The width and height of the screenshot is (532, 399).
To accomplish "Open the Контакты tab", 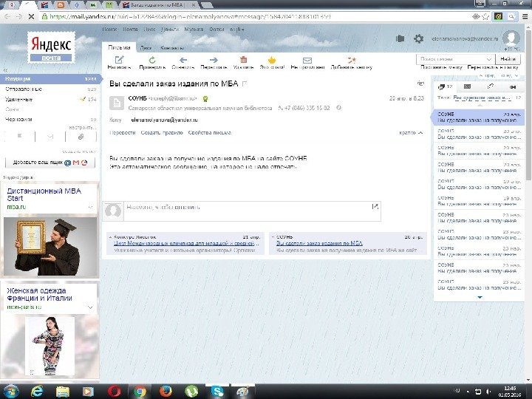I will 172,48.
